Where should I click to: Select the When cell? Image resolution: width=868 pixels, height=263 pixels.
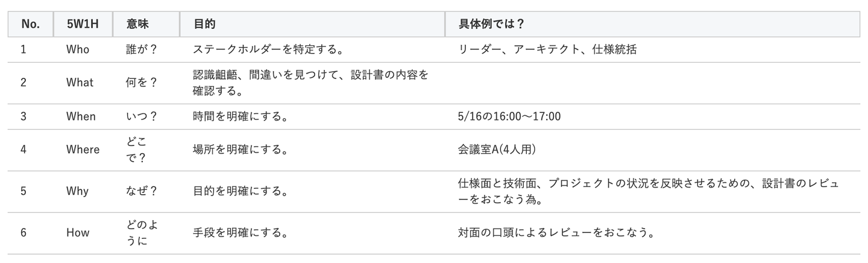pos(81,116)
